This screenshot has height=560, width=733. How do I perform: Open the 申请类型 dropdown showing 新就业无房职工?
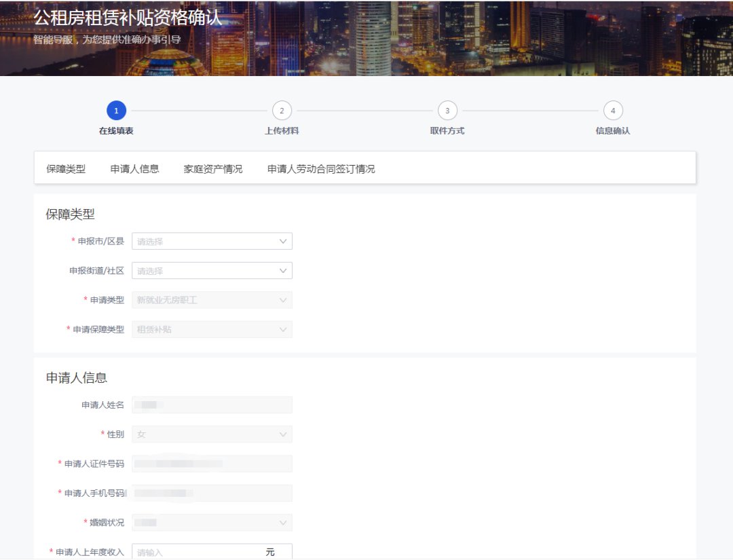[212, 300]
